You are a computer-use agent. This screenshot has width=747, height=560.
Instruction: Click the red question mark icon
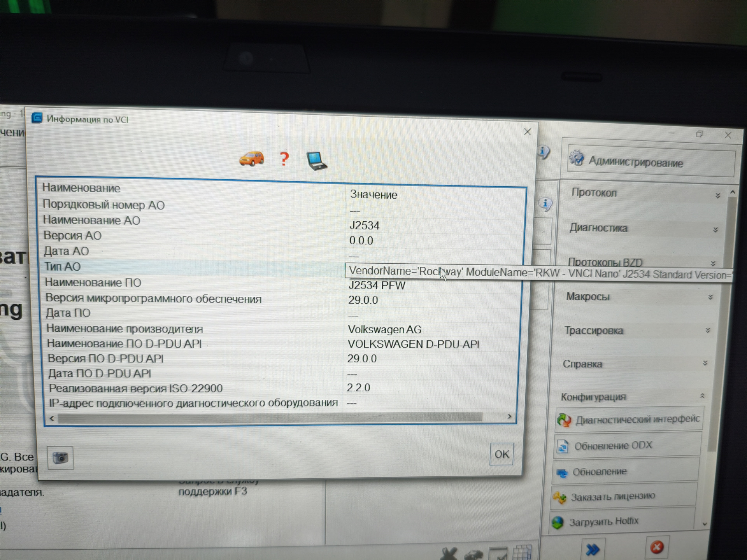(x=284, y=159)
